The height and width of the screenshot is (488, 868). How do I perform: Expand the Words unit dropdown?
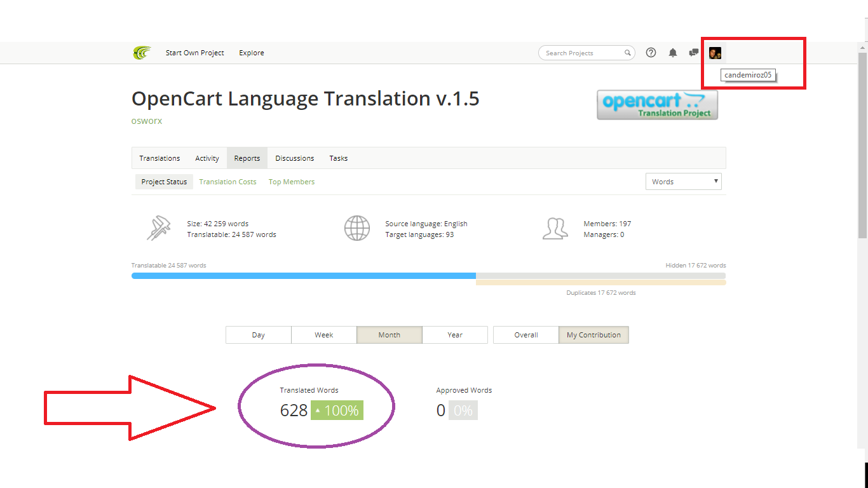[684, 182]
